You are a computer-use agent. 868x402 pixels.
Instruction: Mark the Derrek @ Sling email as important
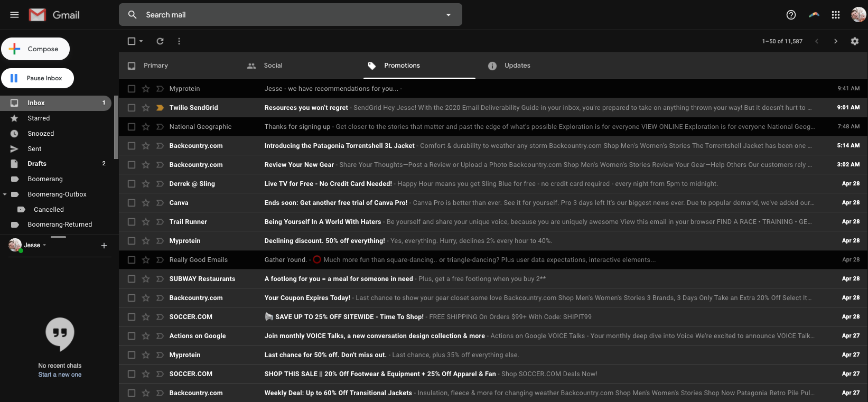[160, 184]
